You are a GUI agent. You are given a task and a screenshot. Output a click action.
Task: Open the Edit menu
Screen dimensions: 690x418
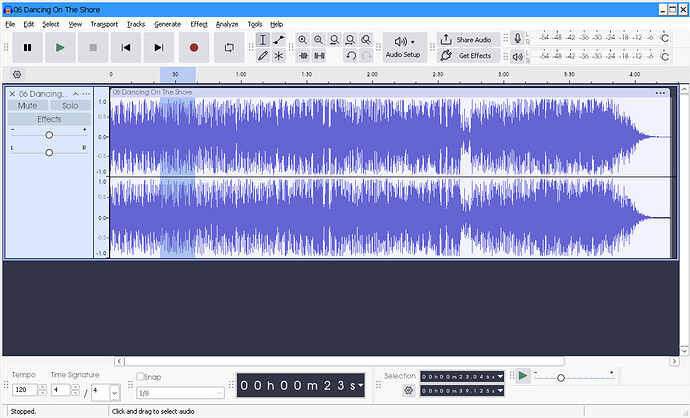[x=29, y=24]
